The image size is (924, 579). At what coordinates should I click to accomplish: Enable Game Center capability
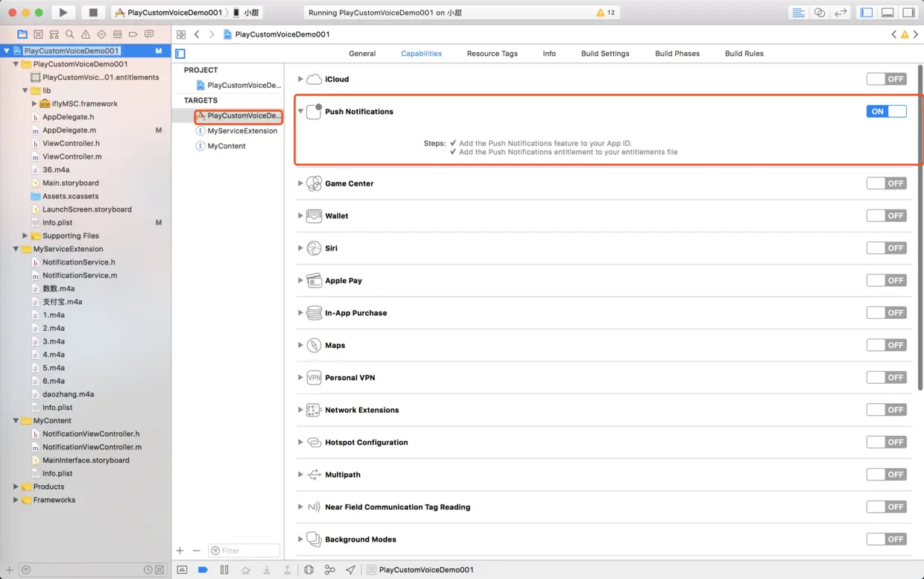click(886, 183)
